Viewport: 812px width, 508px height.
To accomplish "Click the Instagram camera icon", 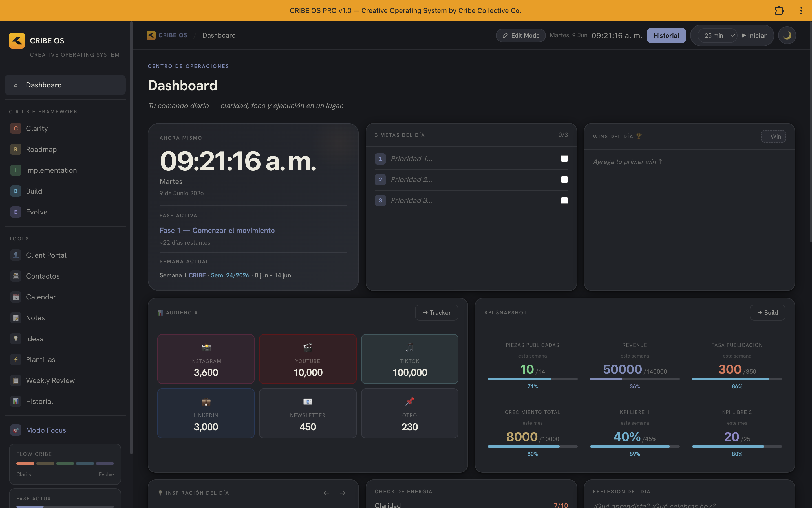I will click(x=206, y=347).
